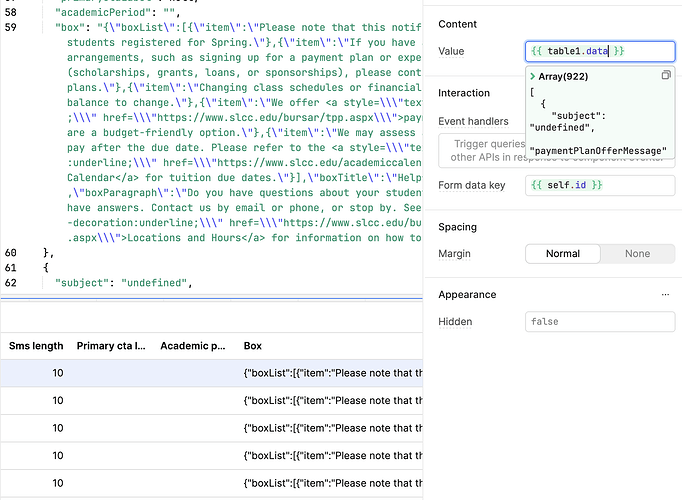The width and height of the screenshot is (682, 500).
Task: Set Margin to None
Action: pos(637,254)
